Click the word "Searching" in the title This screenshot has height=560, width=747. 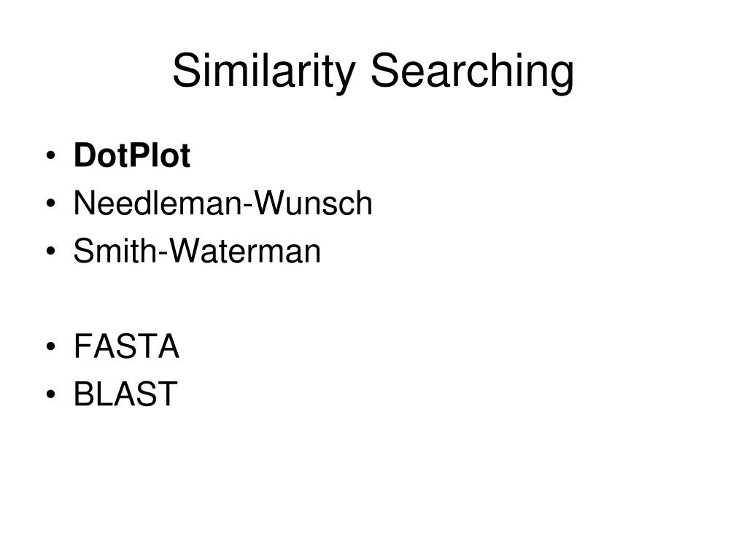click(x=472, y=71)
